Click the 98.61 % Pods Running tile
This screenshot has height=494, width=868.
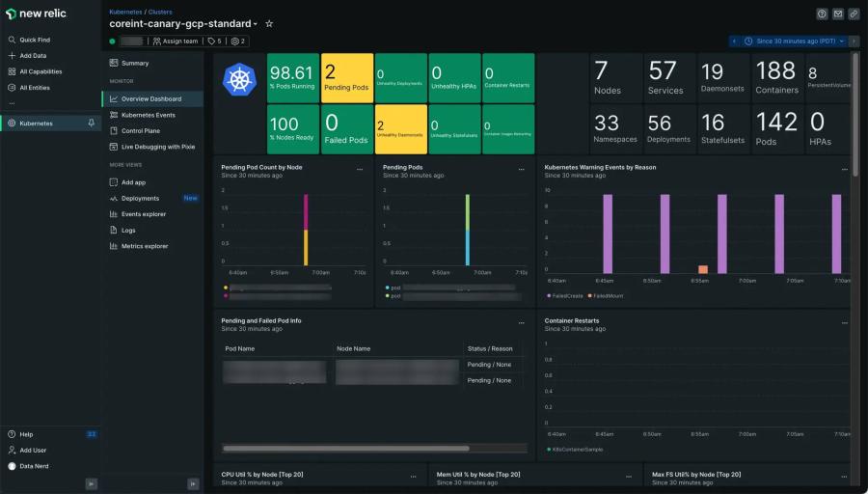pos(293,78)
